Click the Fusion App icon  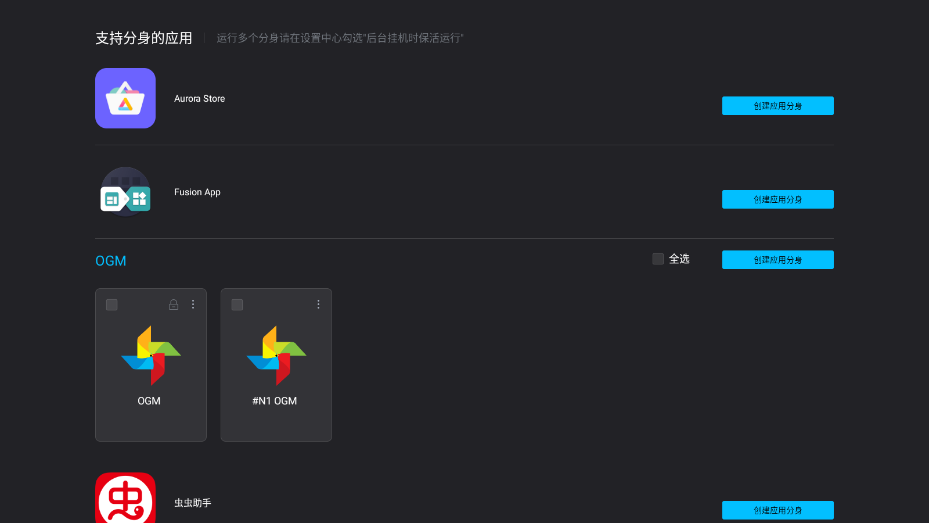coord(125,192)
